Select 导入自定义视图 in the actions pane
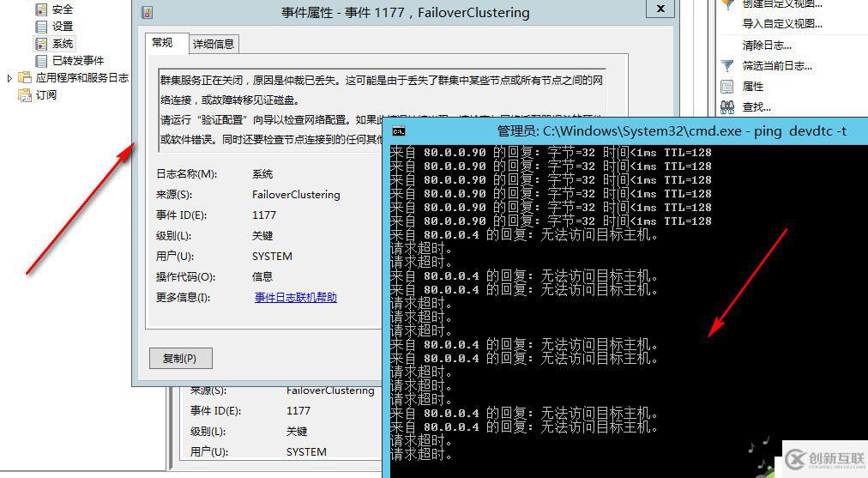 [x=782, y=24]
